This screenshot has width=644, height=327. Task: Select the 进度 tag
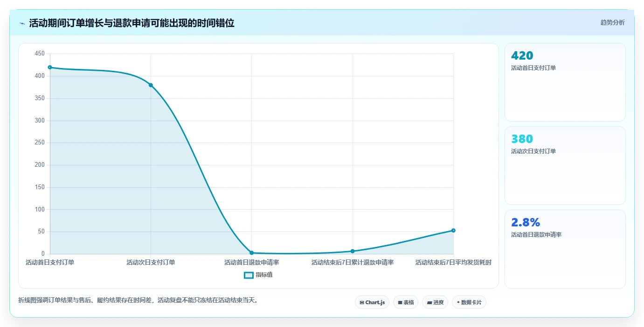(435, 302)
